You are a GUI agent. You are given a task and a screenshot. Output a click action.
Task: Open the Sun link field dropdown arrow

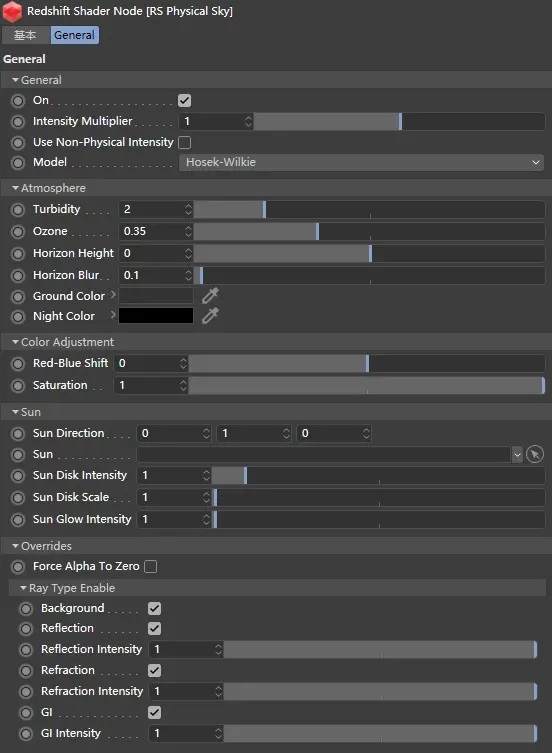point(517,454)
